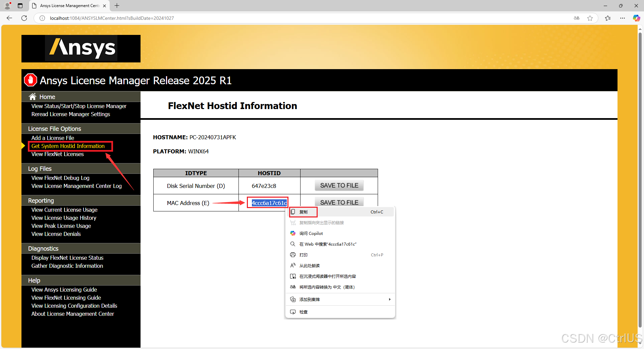The image size is (644, 349).
Task: Select Get System Hostid Information
Action: [68, 146]
